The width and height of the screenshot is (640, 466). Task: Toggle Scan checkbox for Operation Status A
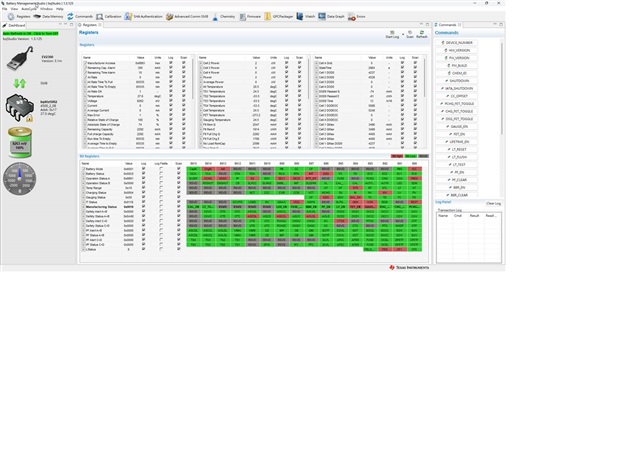coord(178,178)
